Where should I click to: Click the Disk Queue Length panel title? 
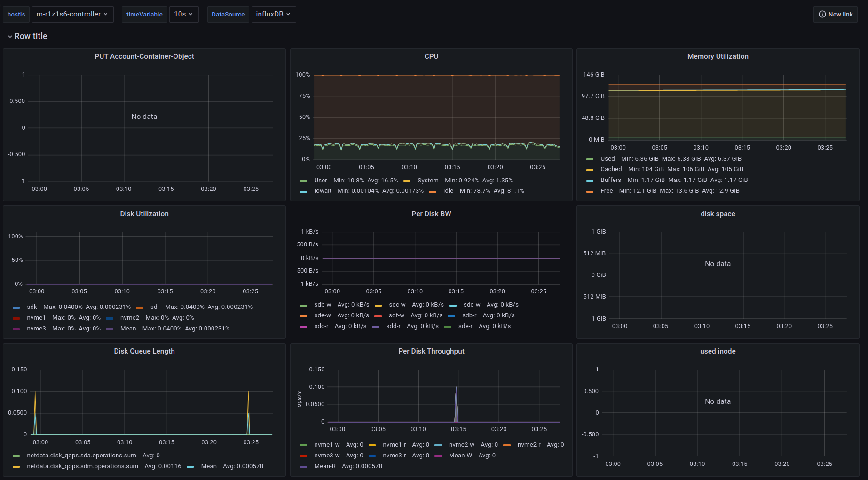click(144, 351)
